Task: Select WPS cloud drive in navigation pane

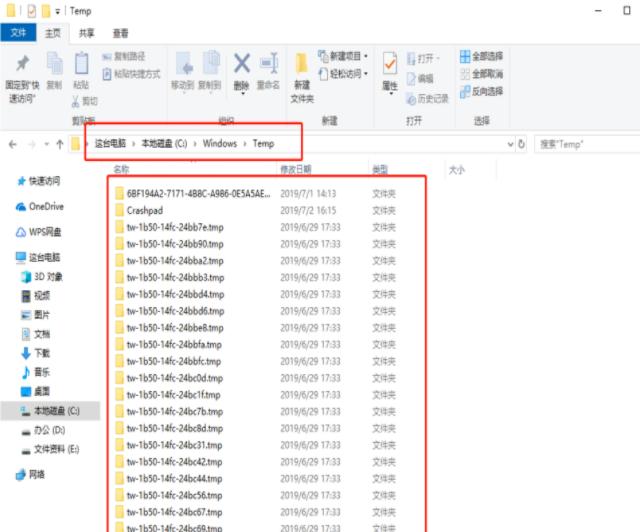Action: pyautogui.click(x=39, y=232)
